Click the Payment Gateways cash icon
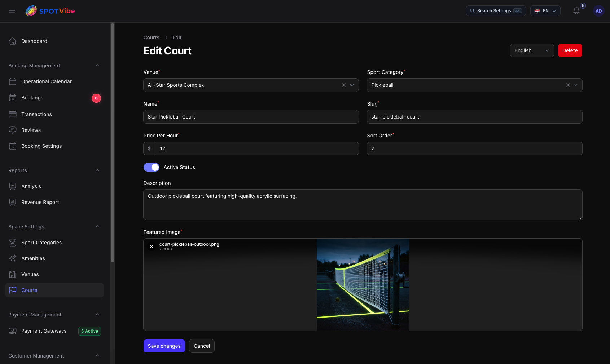The image size is (610, 364). point(13,331)
